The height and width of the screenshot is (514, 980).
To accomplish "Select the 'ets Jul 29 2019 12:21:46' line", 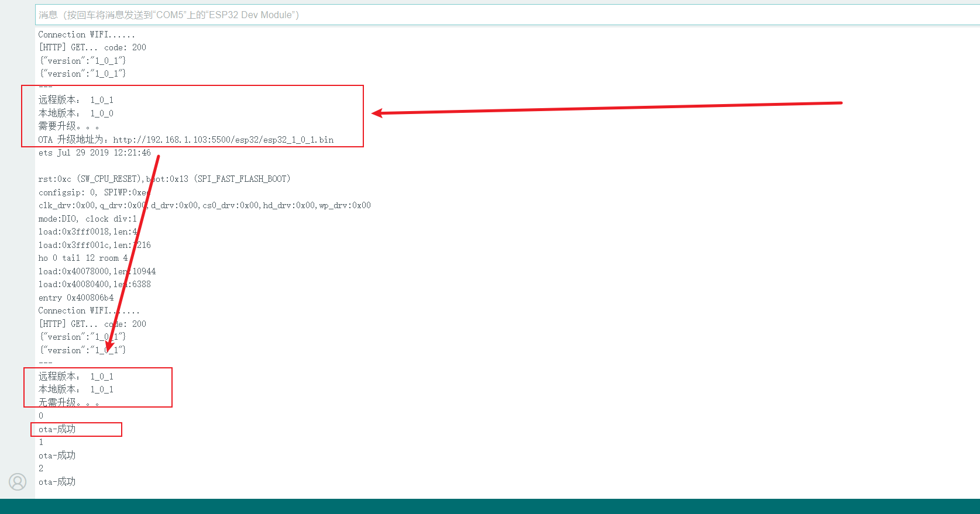I will pyautogui.click(x=95, y=153).
